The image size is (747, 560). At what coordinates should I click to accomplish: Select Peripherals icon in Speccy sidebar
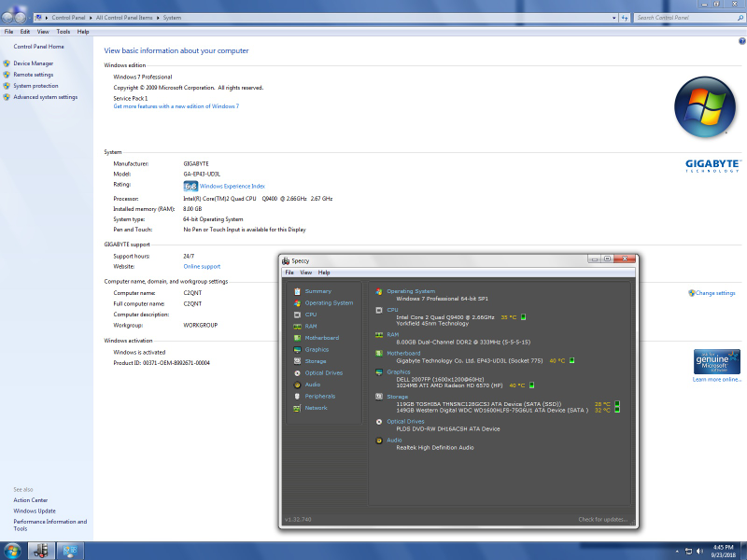click(297, 396)
